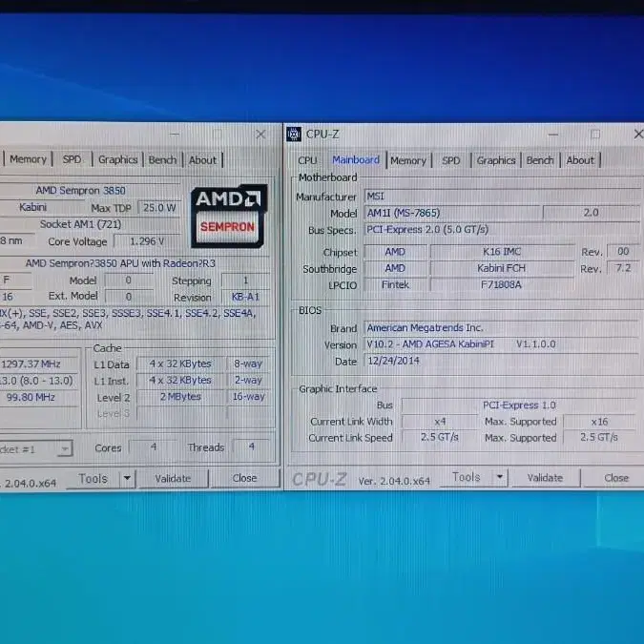Click the current link speed 2.5 GT/s value

(440, 437)
